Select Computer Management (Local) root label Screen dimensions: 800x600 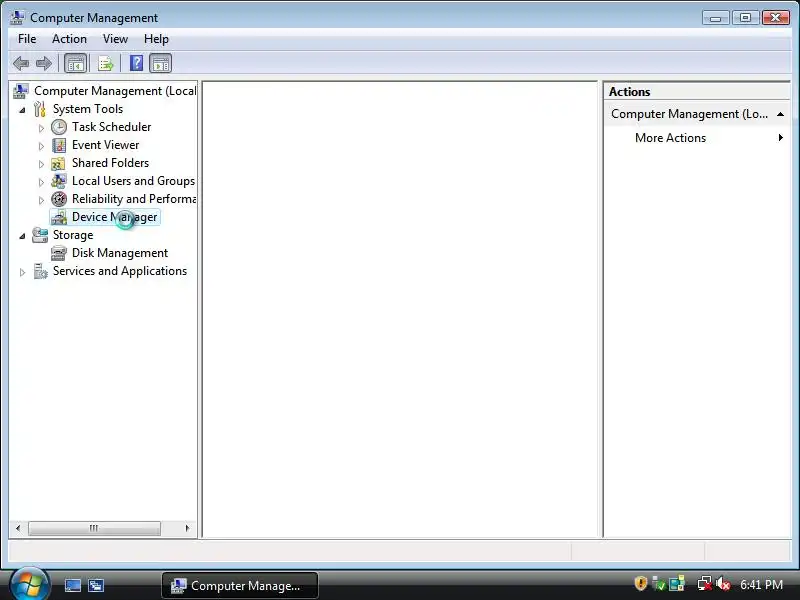point(115,91)
